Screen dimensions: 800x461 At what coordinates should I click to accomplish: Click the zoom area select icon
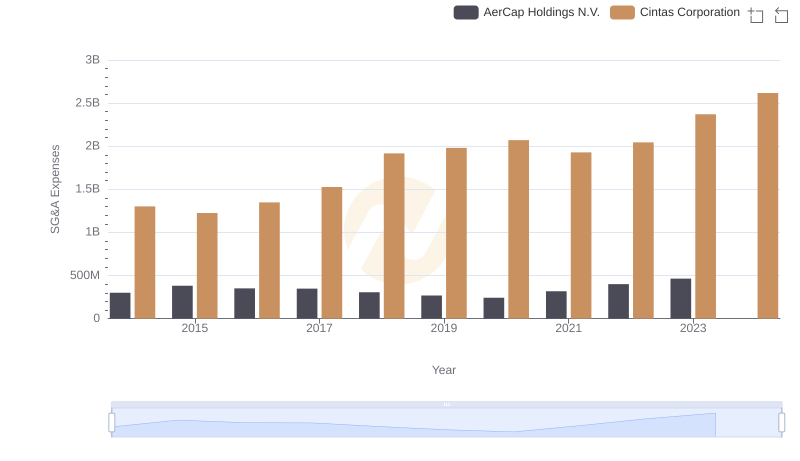point(756,14)
